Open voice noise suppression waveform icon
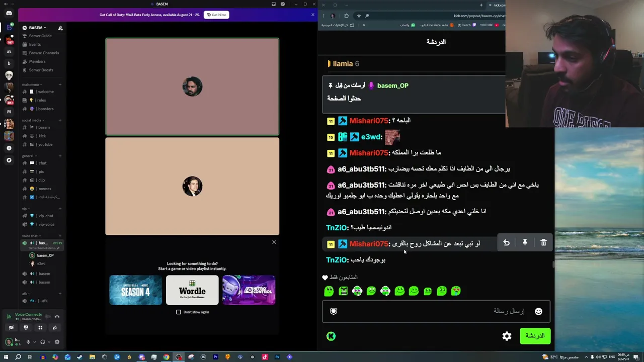The height and width of the screenshot is (362, 644). pyautogui.click(x=48, y=317)
